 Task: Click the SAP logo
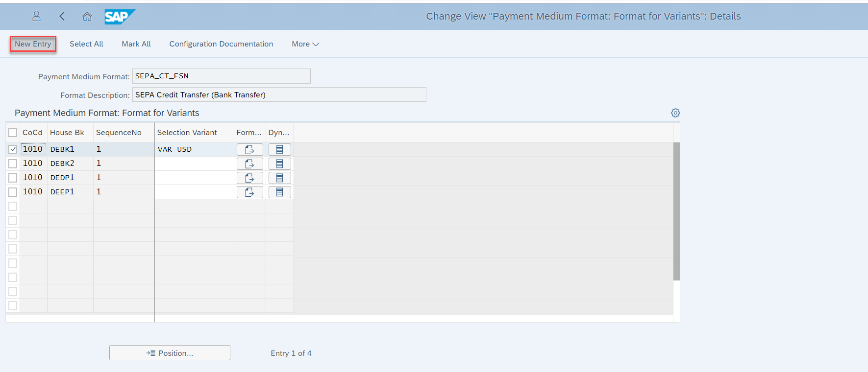(x=120, y=16)
